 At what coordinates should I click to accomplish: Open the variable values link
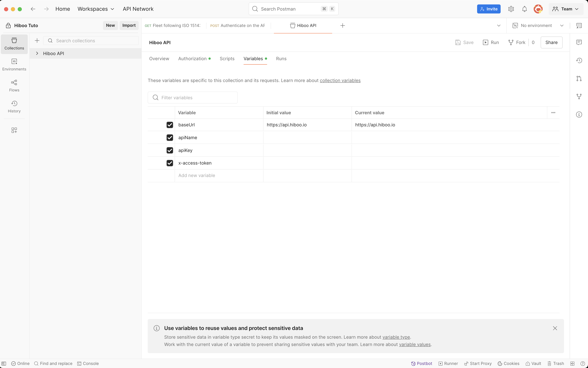415,344
